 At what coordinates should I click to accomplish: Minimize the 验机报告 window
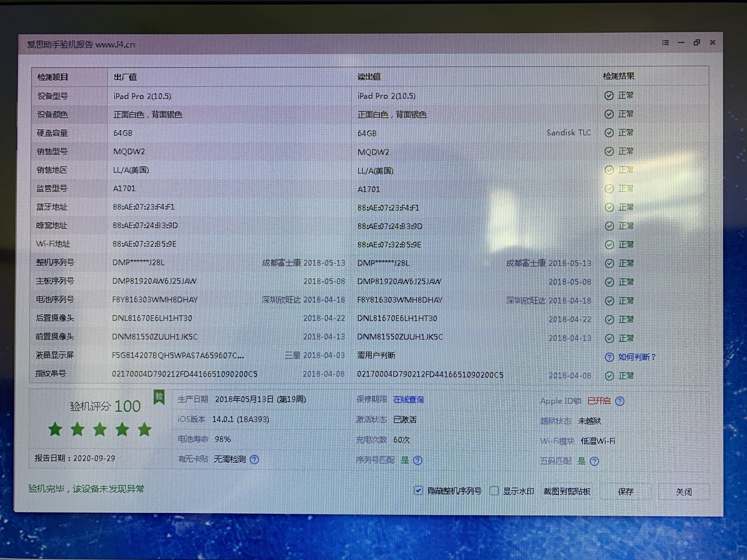click(681, 43)
